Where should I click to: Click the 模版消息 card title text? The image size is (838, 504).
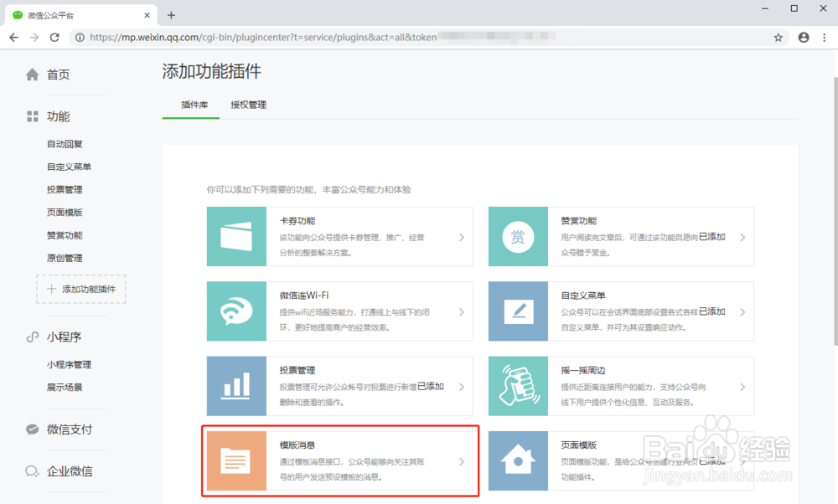[297, 445]
